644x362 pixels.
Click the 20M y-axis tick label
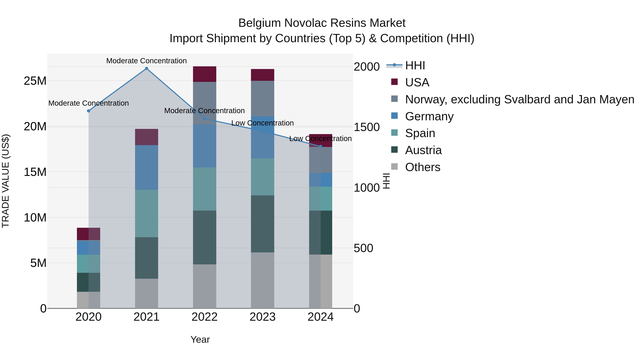35,127
